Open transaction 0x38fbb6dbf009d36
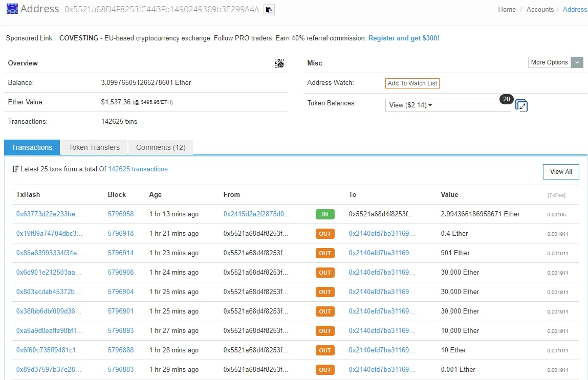The image size is (588, 380). coord(49,311)
